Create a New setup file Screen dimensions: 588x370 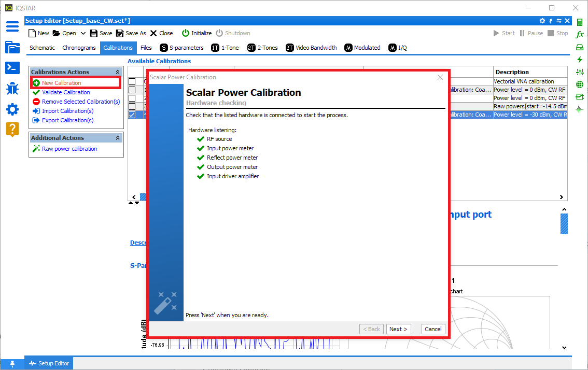tap(38, 33)
